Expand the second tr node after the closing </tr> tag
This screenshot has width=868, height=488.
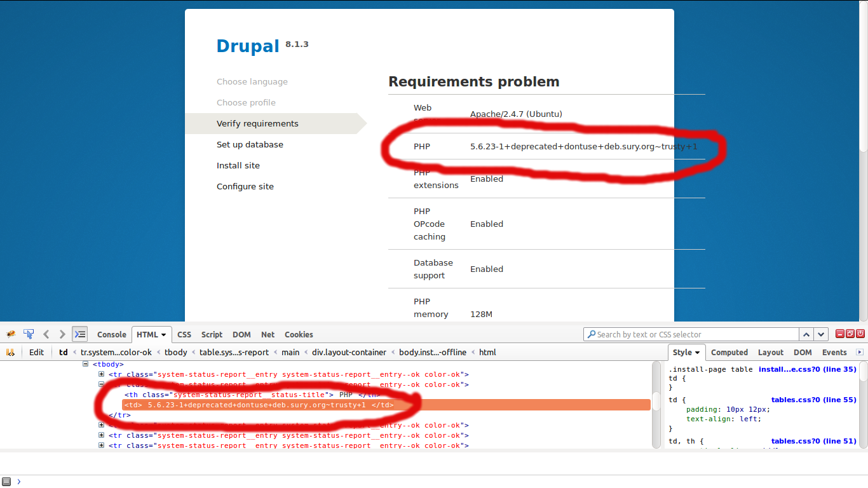(x=101, y=435)
